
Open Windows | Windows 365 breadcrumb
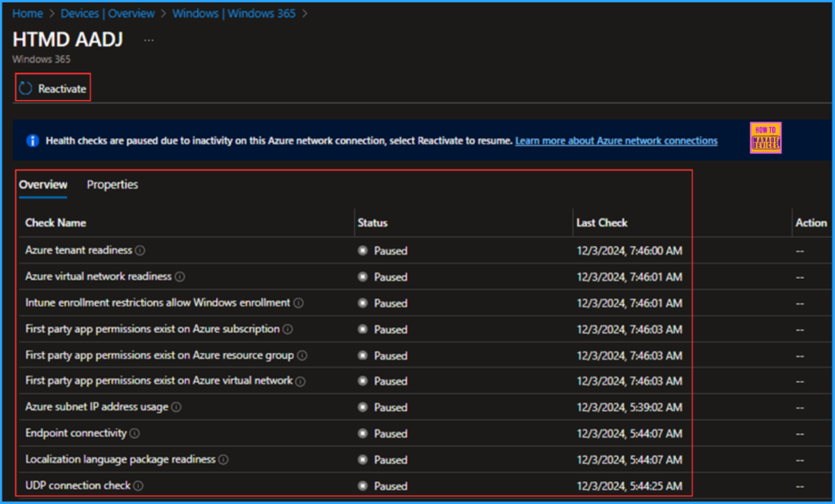234,13
